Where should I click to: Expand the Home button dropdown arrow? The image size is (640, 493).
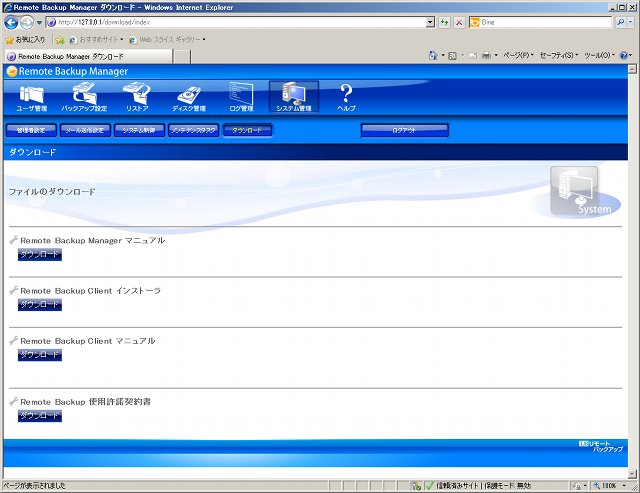443,56
